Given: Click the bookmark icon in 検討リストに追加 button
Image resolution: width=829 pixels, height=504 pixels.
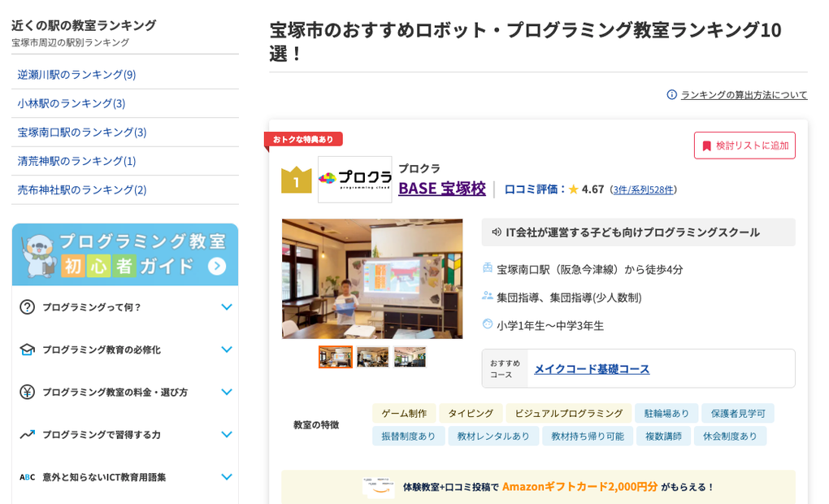Looking at the screenshot, I should [706, 146].
